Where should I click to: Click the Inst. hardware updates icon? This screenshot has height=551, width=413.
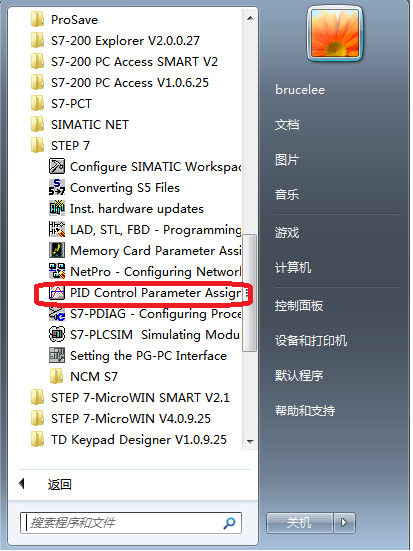tap(57, 208)
